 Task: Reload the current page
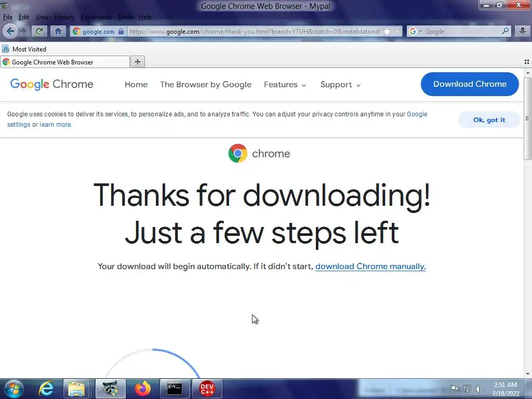(39, 31)
